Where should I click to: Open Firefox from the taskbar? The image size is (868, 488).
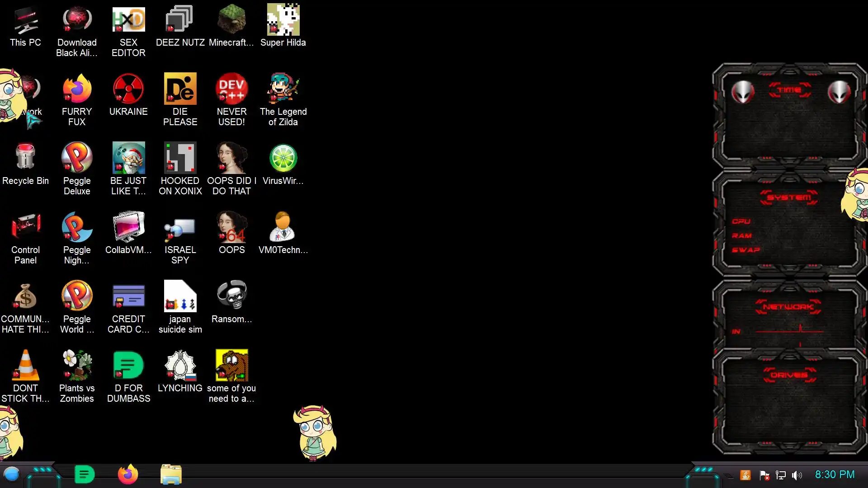click(128, 474)
